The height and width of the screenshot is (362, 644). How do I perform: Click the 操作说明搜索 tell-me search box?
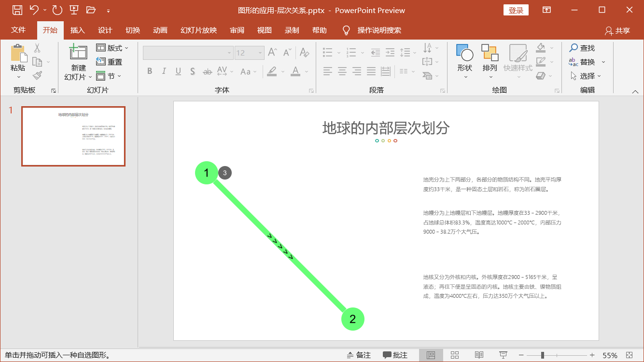click(x=379, y=30)
